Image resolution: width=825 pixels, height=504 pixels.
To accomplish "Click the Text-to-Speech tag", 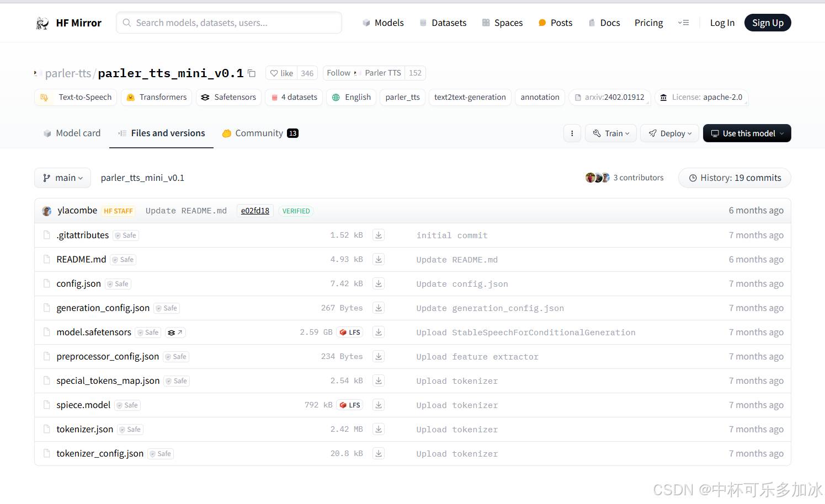I will (x=76, y=97).
